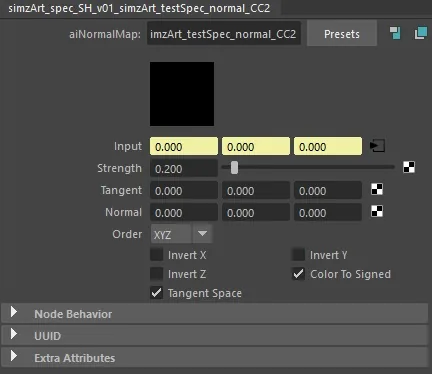Expand the UUID section
Image resolution: width=432 pixels, height=374 pixels.
215,336
